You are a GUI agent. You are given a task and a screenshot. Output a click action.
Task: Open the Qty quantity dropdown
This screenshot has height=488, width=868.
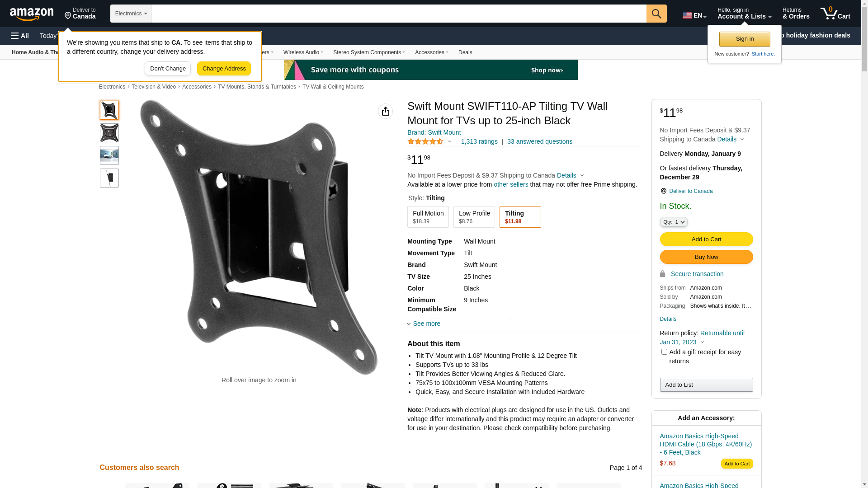pyautogui.click(x=674, y=222)
